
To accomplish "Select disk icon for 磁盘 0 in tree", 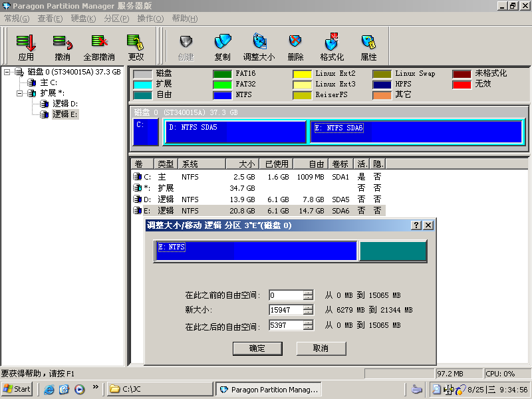I will (20, 72).
